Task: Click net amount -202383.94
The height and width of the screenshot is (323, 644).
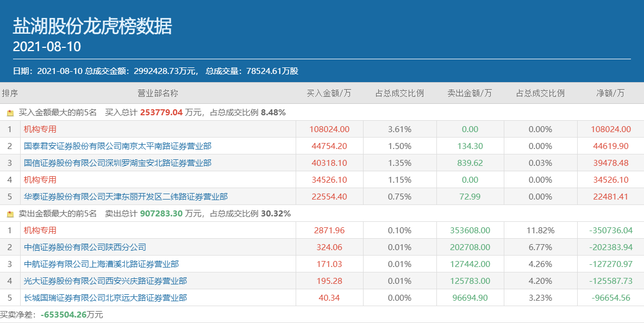Action: pyautogui.click(x=611, y=247)
